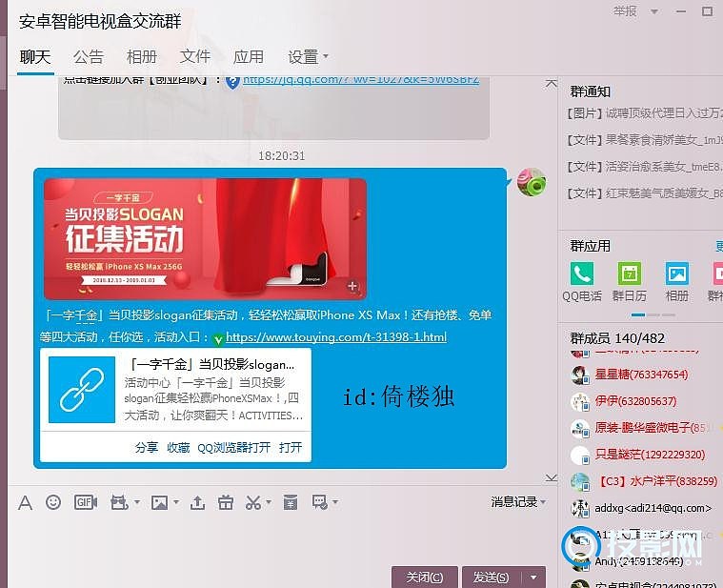Click the 关闭(C) button

425,578
